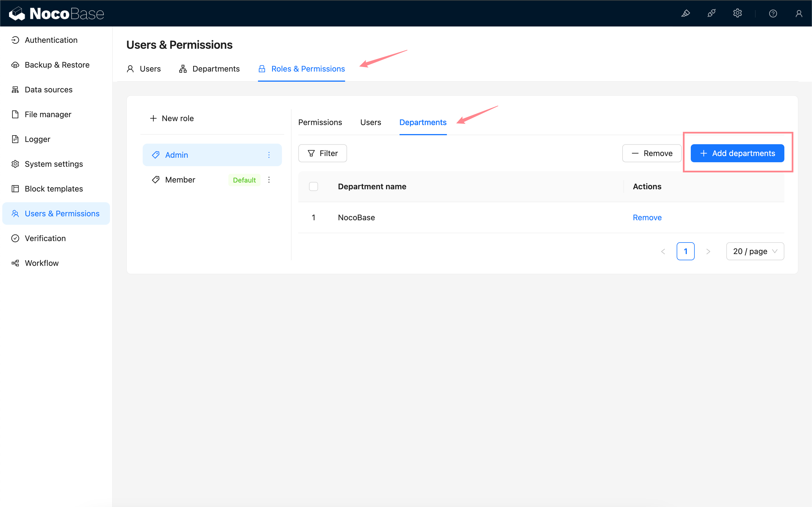This screenshot has height=507, width=812.
Task: Open Admin role three-dot menu
Action: 269,155
